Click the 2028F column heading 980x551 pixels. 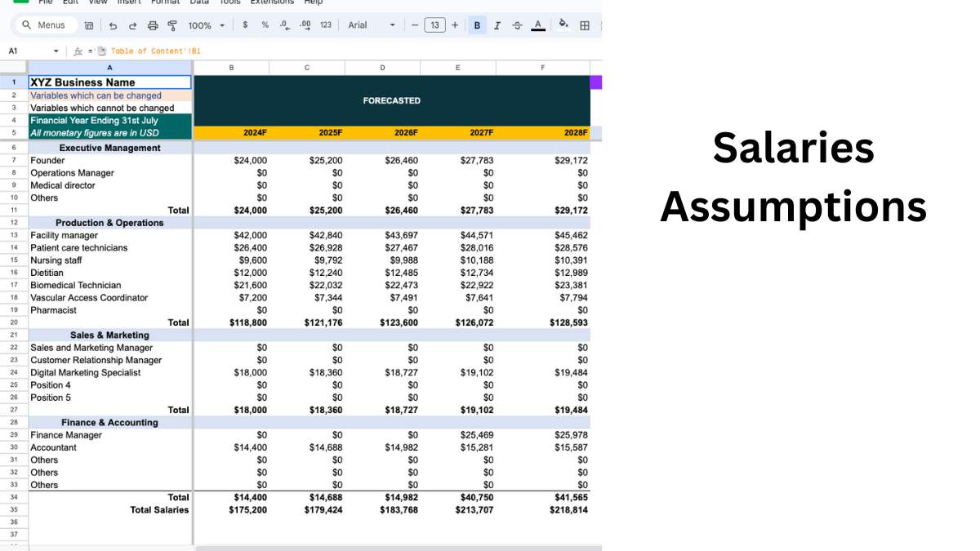(x=542, y=132)
